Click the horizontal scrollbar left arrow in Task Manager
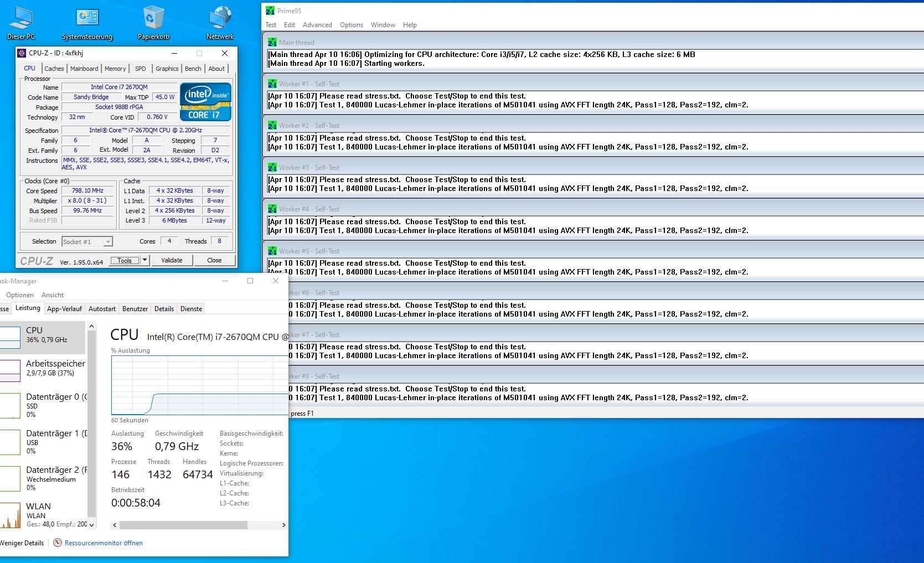The image size is (924, 563). tap(115, 525)
